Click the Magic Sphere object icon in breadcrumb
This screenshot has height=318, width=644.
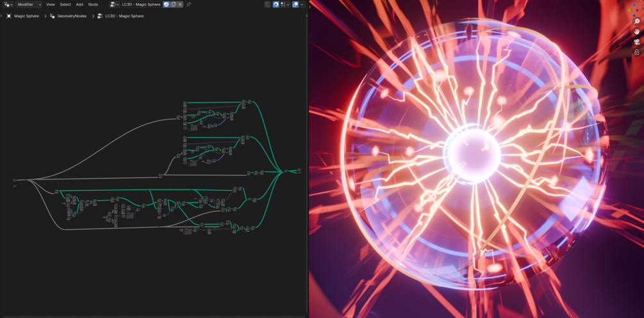click(9, 16)
